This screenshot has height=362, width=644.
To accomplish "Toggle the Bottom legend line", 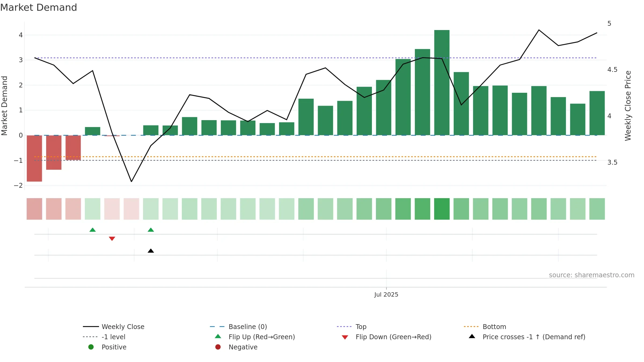I will (x=485, y=327).
